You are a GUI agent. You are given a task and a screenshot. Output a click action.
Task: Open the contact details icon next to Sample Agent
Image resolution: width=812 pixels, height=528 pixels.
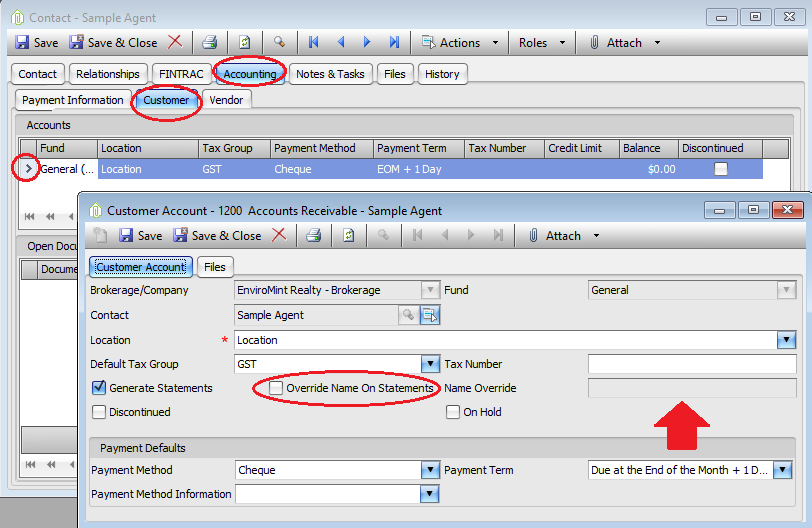[430, 315]
